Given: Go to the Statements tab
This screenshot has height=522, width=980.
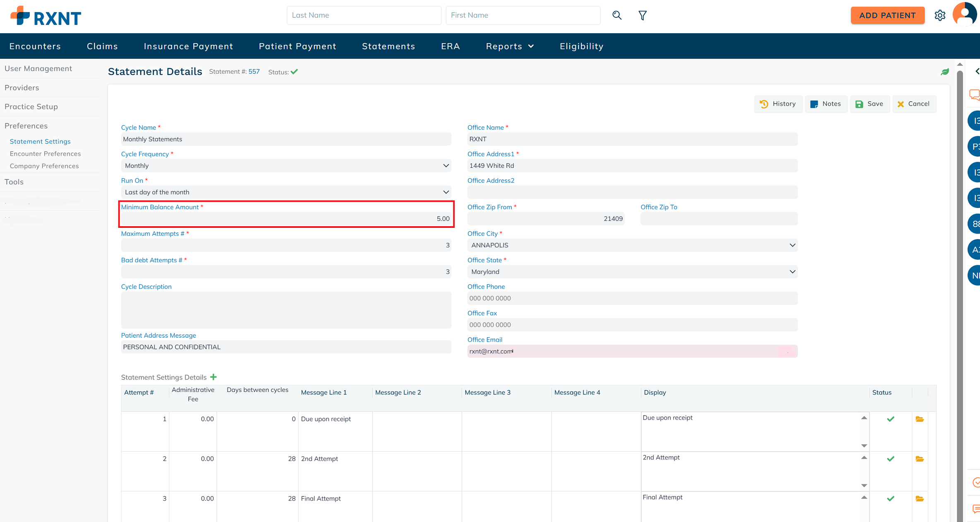Looking at the screenshot, I should tap(388, 46).
